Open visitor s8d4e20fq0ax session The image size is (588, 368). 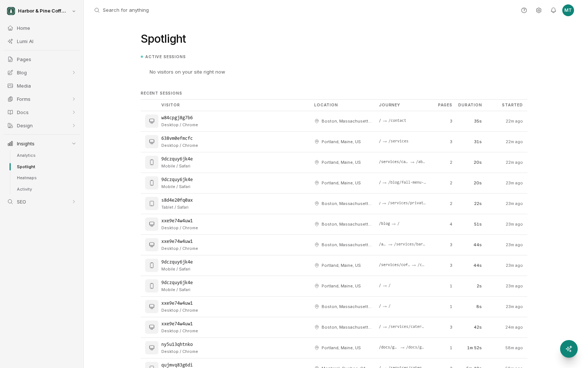[x=177, y=200]
